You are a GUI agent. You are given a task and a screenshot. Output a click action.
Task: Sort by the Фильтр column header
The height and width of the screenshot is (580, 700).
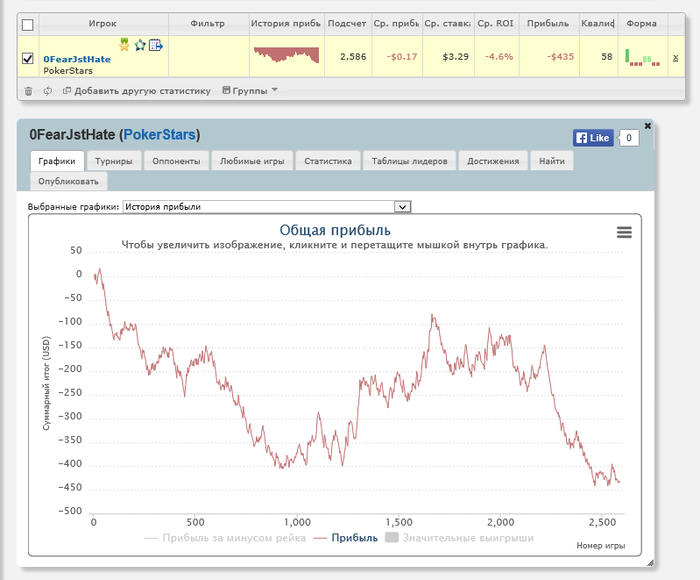pos(208,24)
